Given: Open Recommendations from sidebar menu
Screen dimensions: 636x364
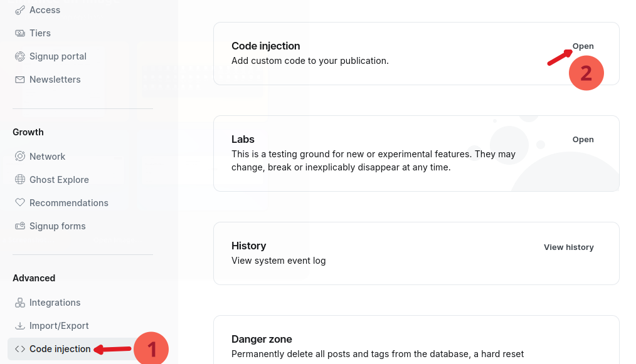Looking at the screenshot, I should click(x=68, y=203).
